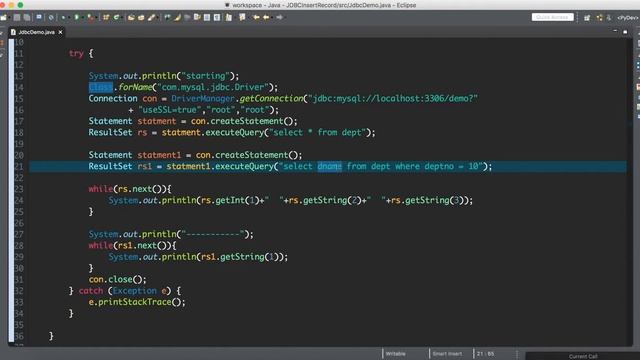640x360 pixels.
Task: Toggle Mark Occurrences yellow marker icon
Action: click(178, 18)
